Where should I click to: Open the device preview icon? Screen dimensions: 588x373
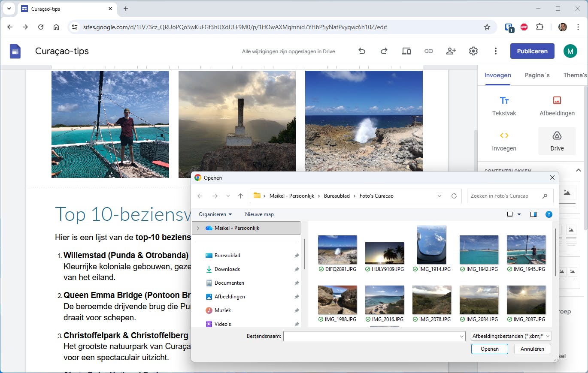click(406, 51)
